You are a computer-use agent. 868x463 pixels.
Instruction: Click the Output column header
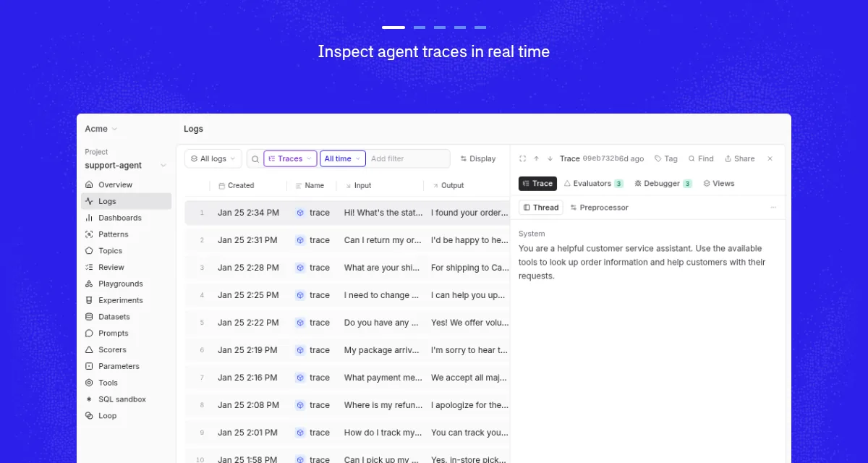[448, 186]
